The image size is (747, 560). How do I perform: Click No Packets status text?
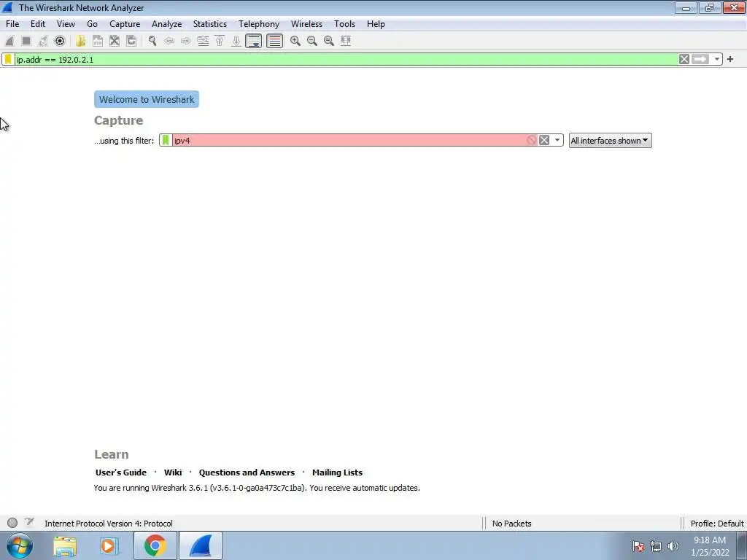coord(511,524)
